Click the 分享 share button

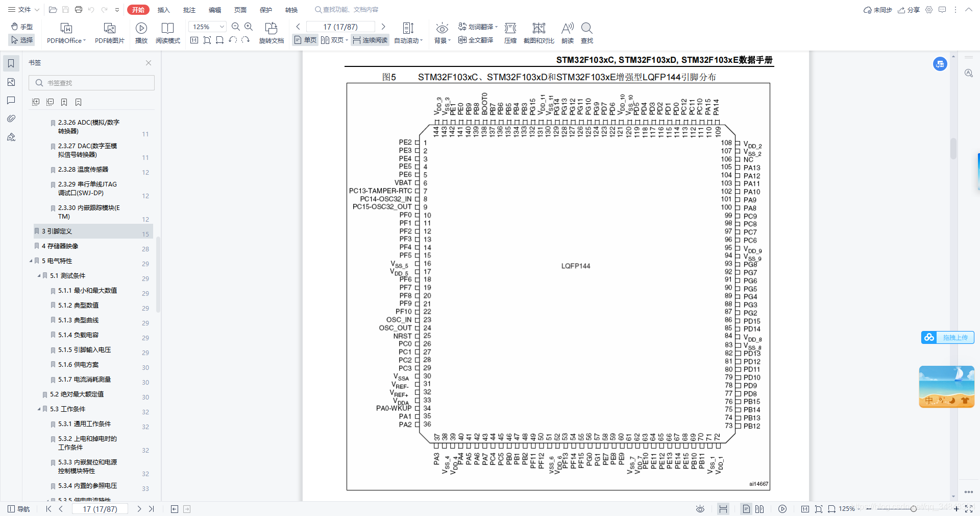(909, 10)
